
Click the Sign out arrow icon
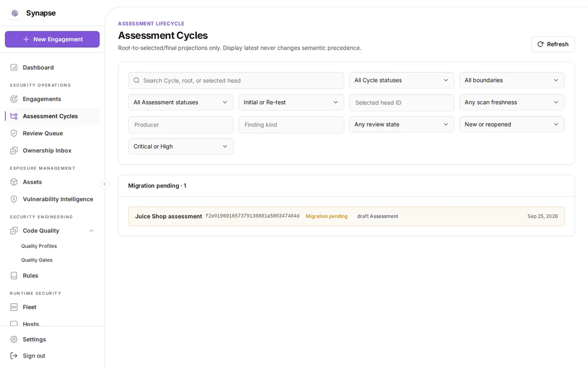tap(14, 356)
